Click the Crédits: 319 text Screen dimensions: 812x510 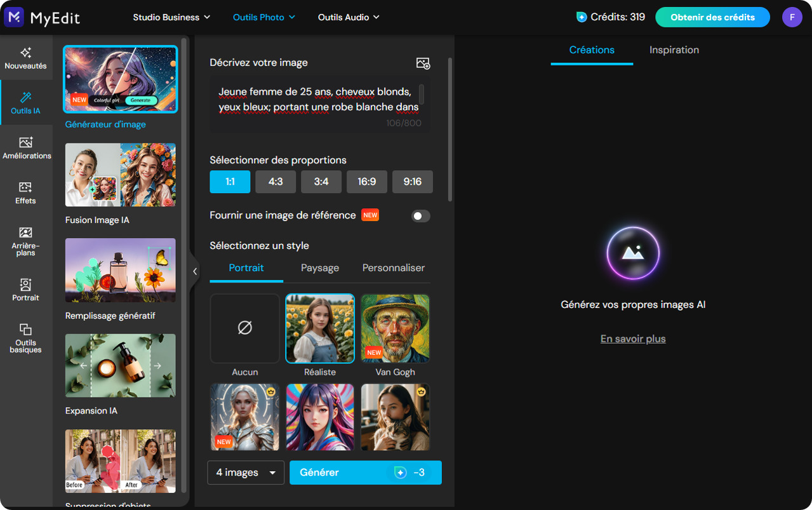[x=618, y=17]
